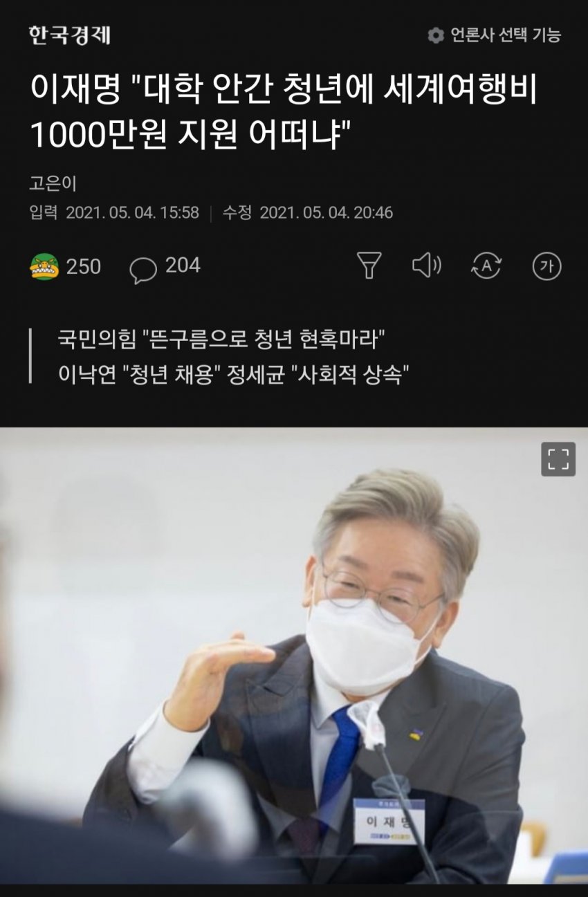View the 250 reactions count
This screenshot has width=588, height=897.
coord(84,266)
